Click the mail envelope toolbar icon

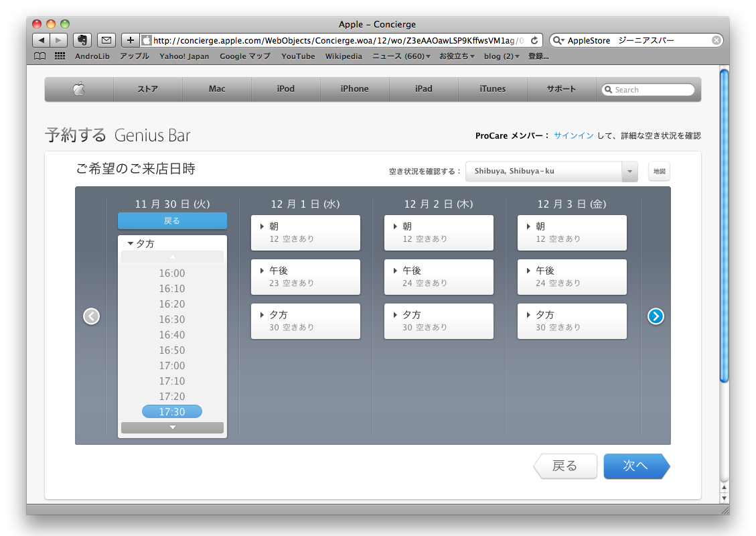click(x=106, y=40)
